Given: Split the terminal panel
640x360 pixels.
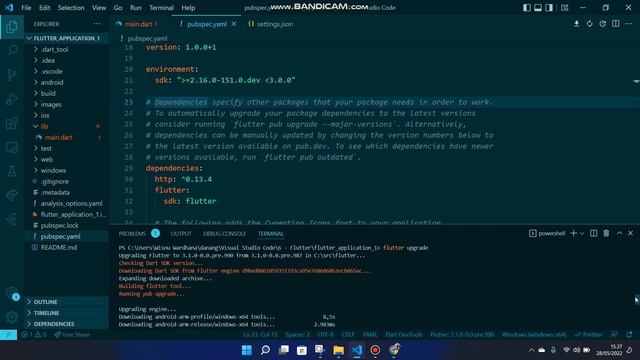Looking at the screenshot, I should 593,233.
